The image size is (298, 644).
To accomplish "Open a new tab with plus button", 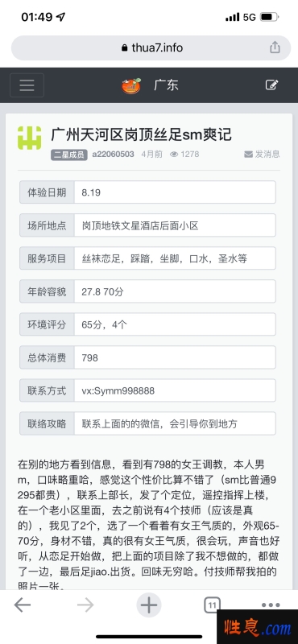I will click(149, 605).
